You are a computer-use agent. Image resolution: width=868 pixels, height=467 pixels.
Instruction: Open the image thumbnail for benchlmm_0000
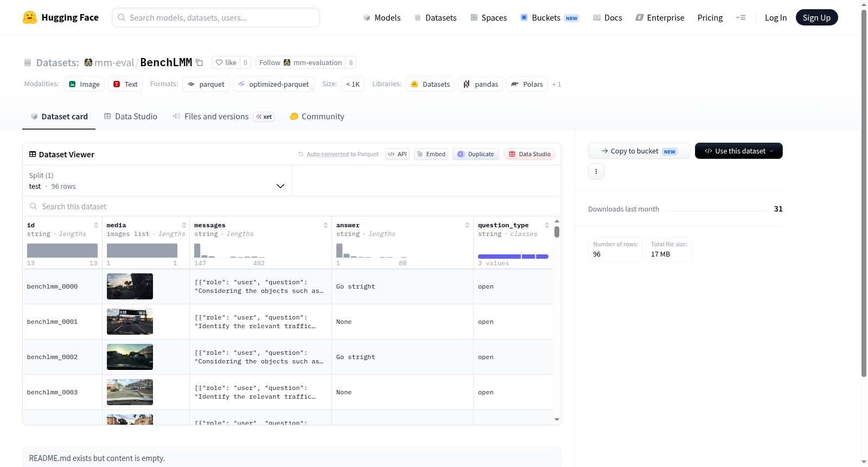130,286
